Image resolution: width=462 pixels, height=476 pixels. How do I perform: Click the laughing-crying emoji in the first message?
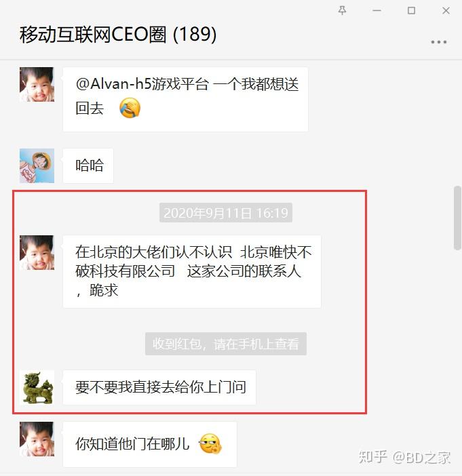(x=130, y=108)
